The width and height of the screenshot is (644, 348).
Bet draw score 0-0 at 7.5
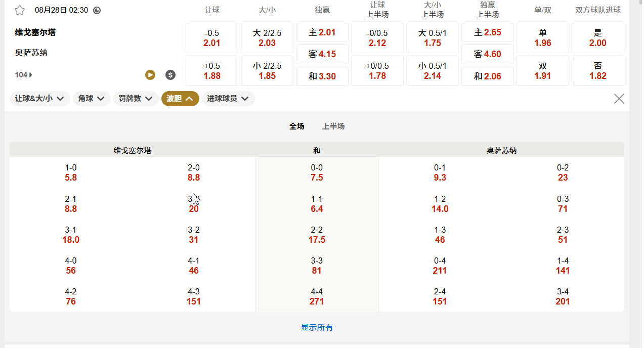pyautogui.click(x=317, y=172)
